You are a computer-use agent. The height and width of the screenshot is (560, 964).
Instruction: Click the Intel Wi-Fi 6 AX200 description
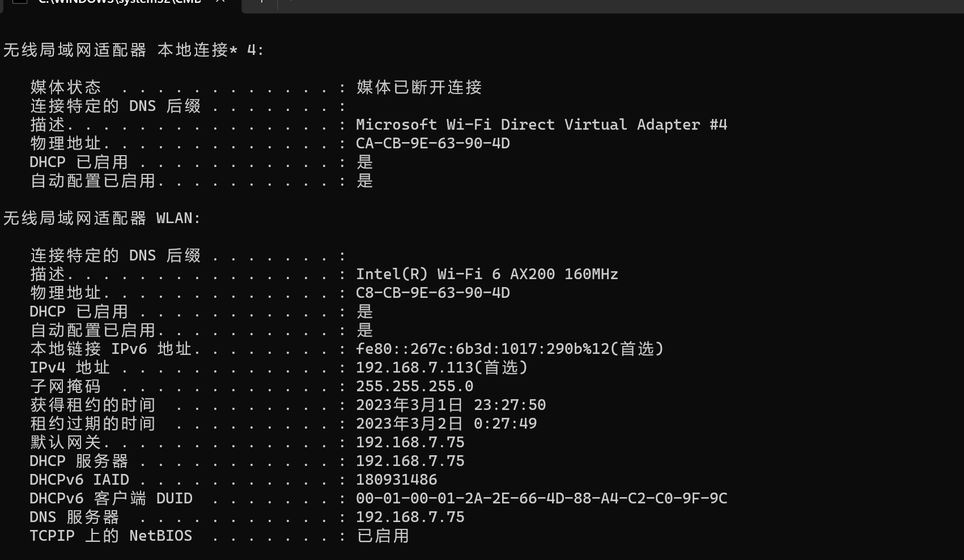486,274
